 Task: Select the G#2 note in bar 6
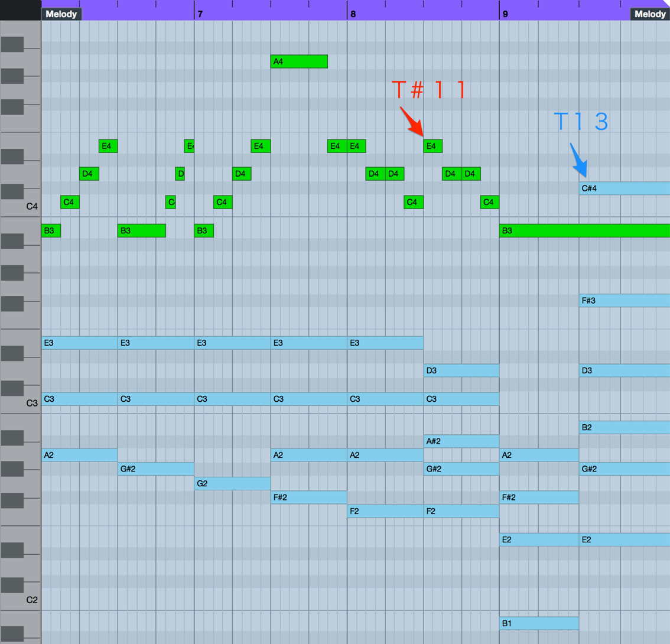coord(155,469)
